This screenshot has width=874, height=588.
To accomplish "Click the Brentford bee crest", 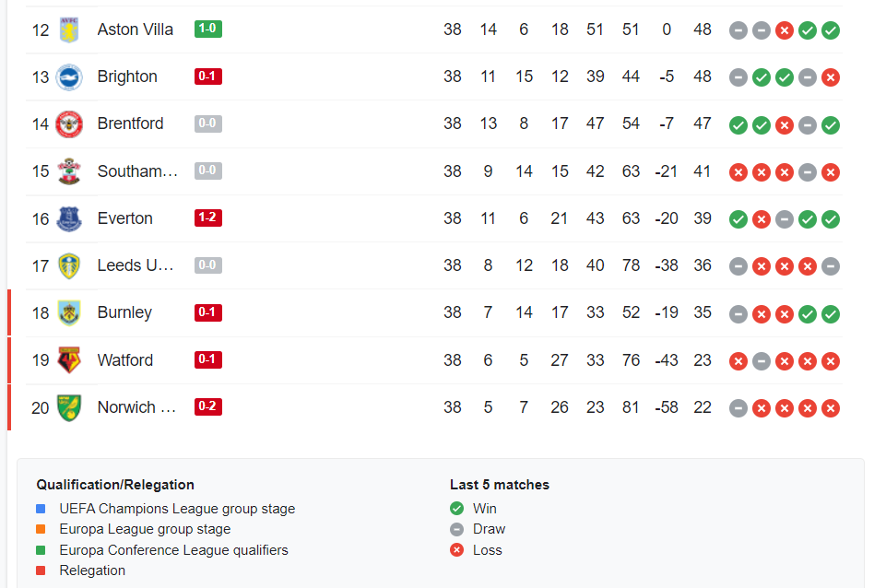I will (x=69, y=123).
